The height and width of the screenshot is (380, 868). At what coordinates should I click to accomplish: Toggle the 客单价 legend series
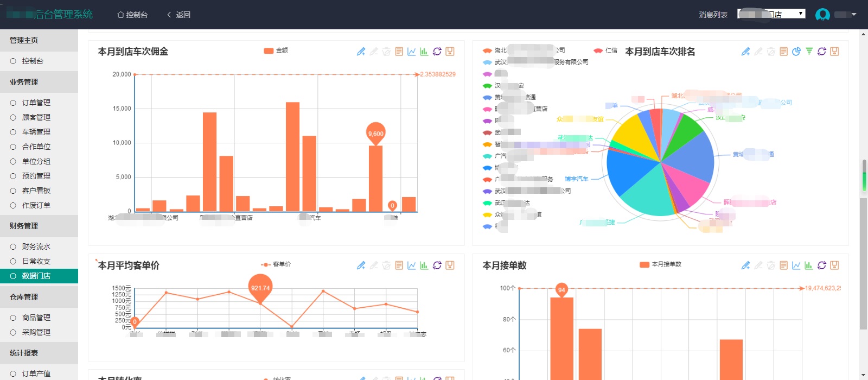[x=276, y=264]
